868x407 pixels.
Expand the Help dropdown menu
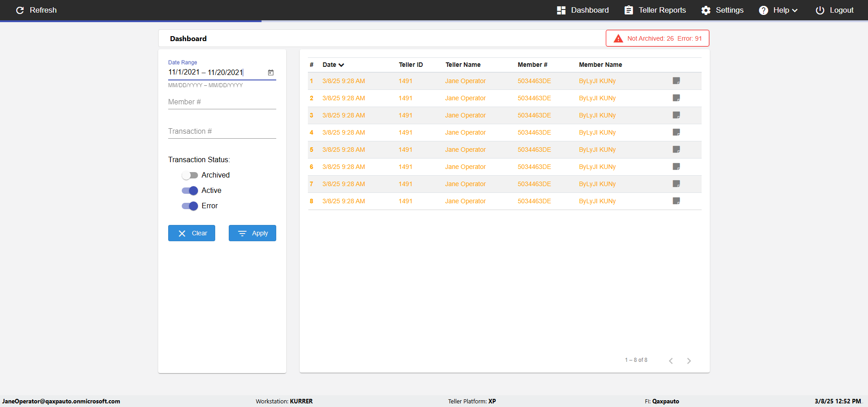[778, 10]
